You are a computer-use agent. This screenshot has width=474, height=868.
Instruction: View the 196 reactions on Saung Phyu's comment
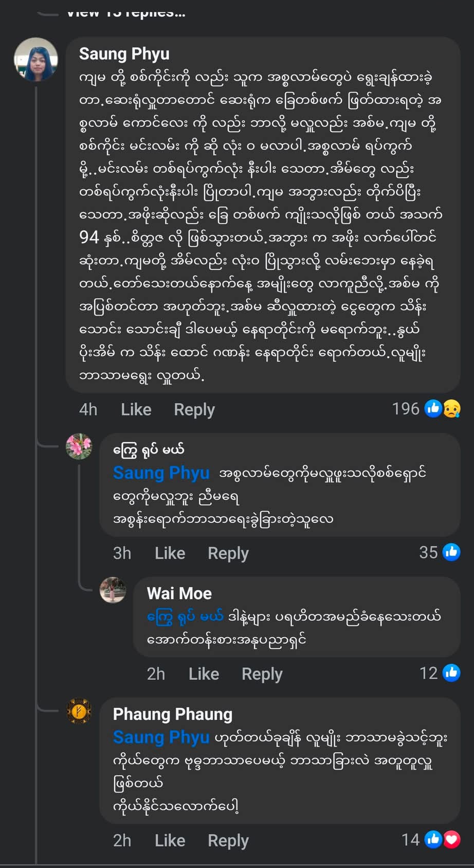tap(406, 409)
